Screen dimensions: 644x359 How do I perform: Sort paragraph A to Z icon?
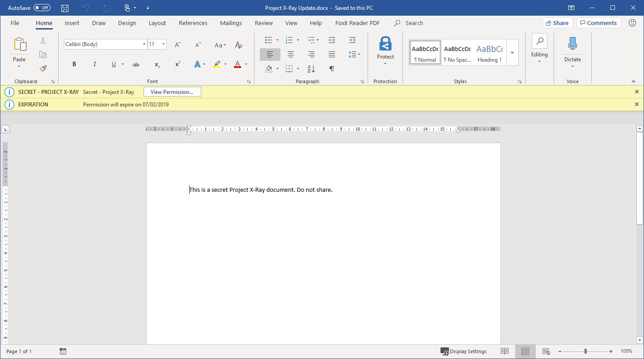[311, 69]
